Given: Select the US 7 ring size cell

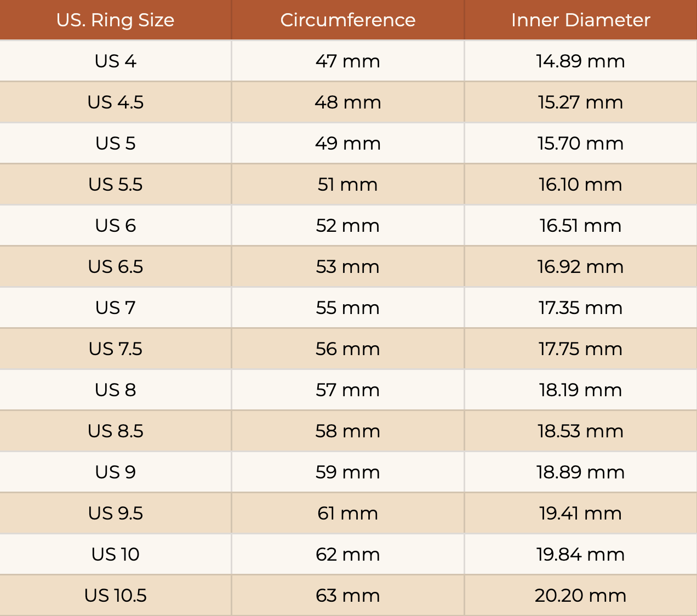Looking at the screenshot, I should (115, 308).
